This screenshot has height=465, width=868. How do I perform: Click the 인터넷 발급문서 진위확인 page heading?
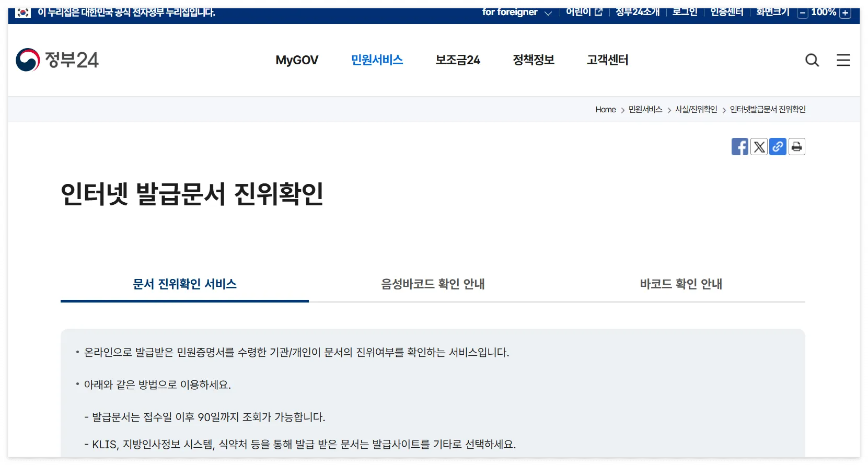coord(192,194)
